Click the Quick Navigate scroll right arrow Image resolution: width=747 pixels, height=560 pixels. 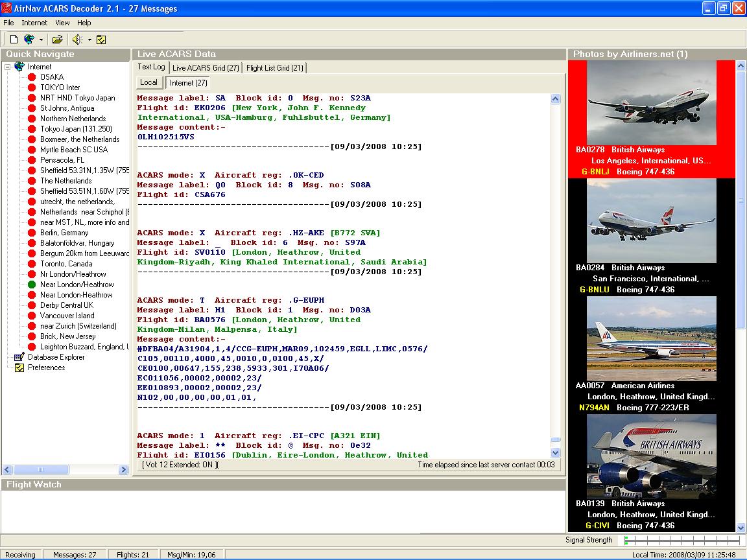click(x=123, y=469)
